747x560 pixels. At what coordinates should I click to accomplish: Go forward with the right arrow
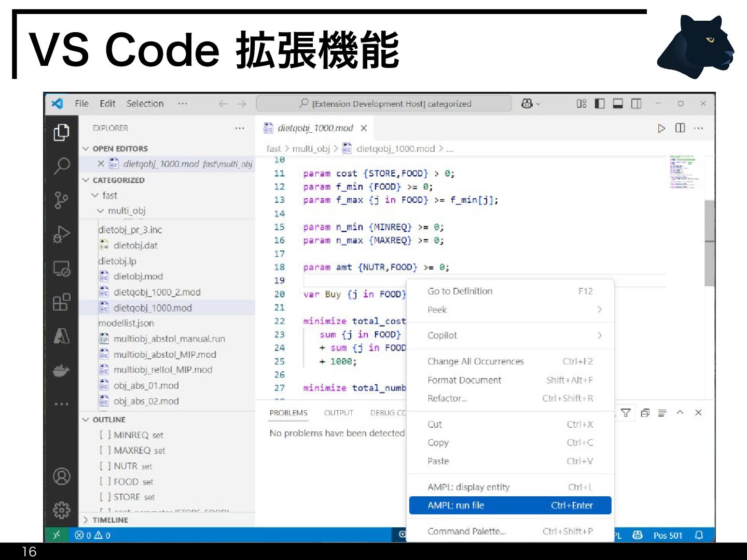[x=242, y=104]
